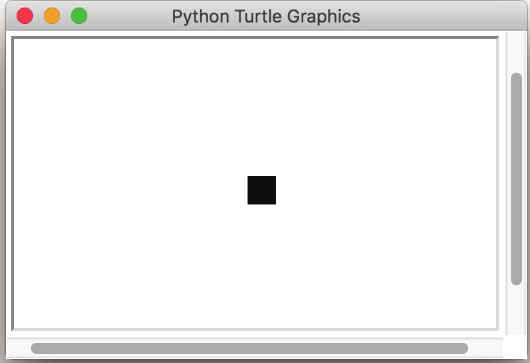Click empty canvas above the black square
This screenshot has width=530, height=363.
click(262, 107)
